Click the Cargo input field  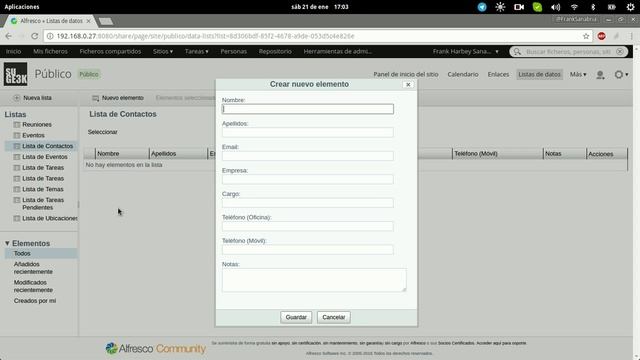(308, 203)
